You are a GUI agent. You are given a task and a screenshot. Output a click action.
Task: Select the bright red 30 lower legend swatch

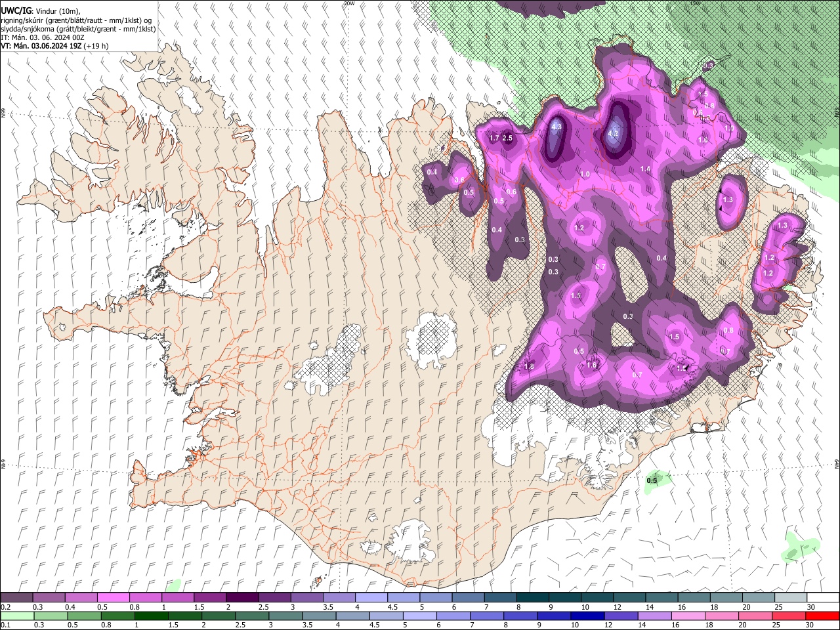click(x=823, y=616)
